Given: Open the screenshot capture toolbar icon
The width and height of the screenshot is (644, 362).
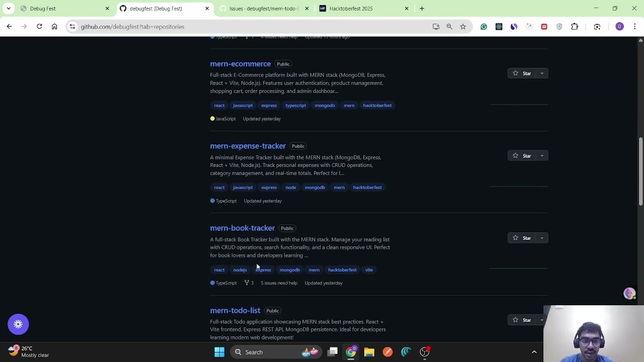Looking at the screenshot, I should pyautogui.click(x=597, y=27).
